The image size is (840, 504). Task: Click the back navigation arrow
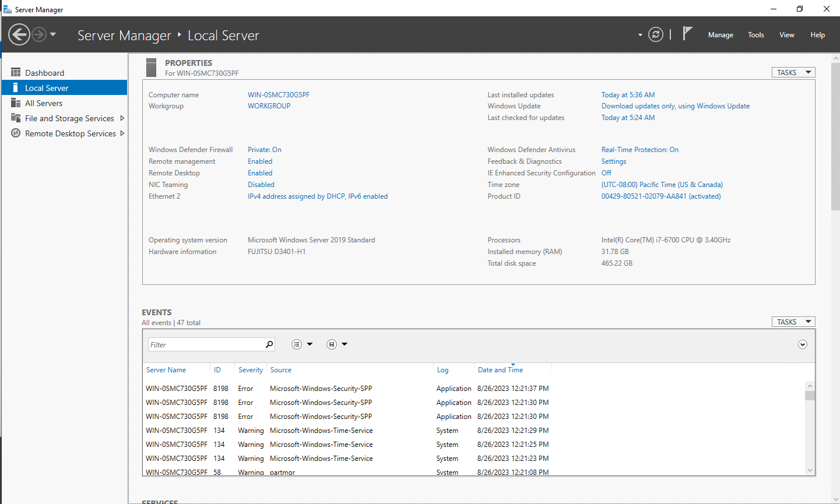19,34
